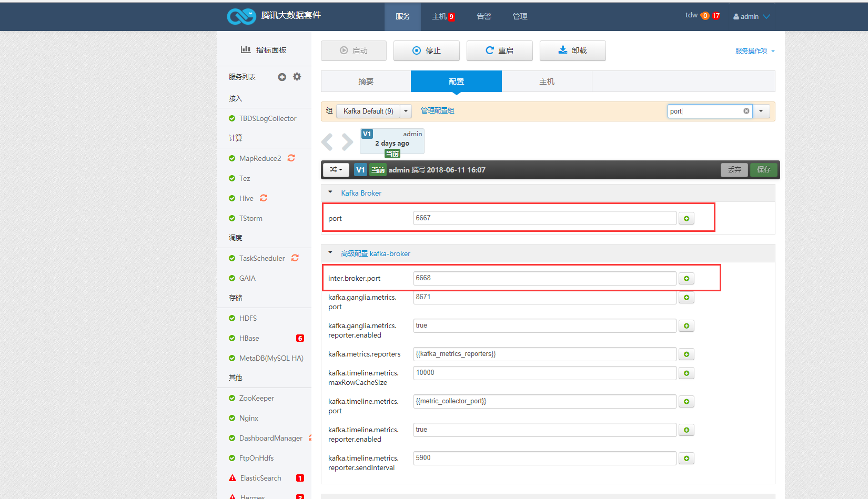Collapse the advanced kafka-broker section
The height and width of the screenshot is (499, 868).
coord(330,253)
